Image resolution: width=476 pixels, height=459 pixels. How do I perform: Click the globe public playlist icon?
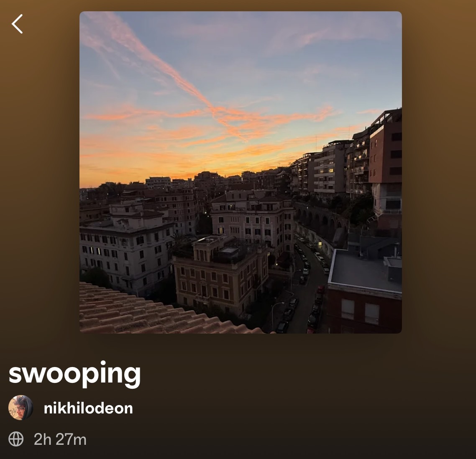tap(16, 439)
